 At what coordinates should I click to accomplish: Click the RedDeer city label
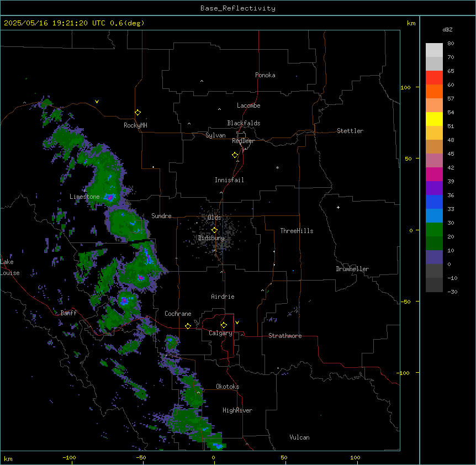point(243,141)
